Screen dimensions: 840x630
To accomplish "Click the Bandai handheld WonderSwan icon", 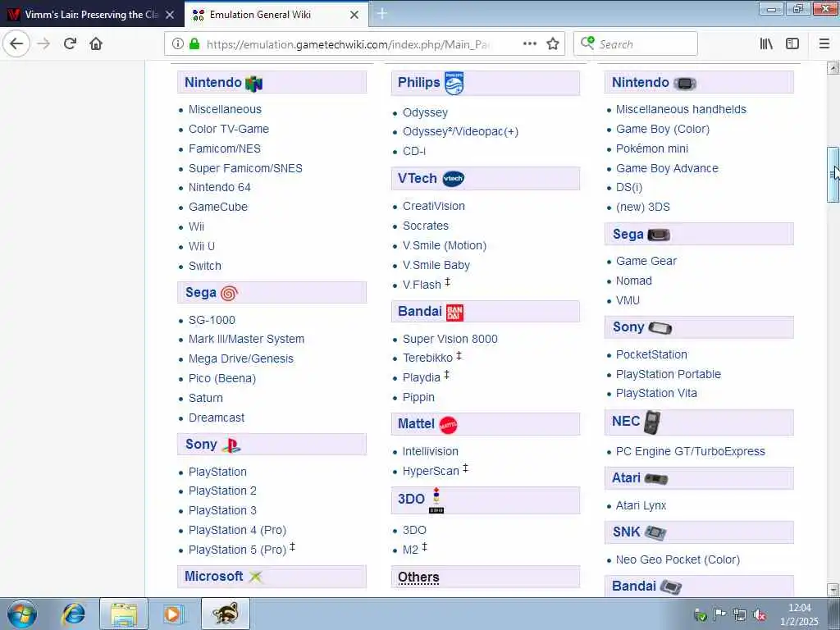I will (670, 587).
